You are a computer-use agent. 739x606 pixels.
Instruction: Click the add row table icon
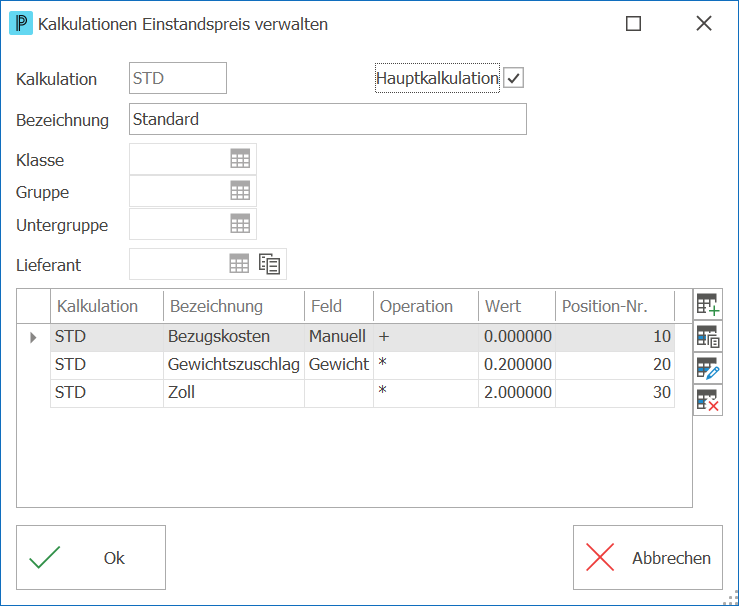[708, 305]
